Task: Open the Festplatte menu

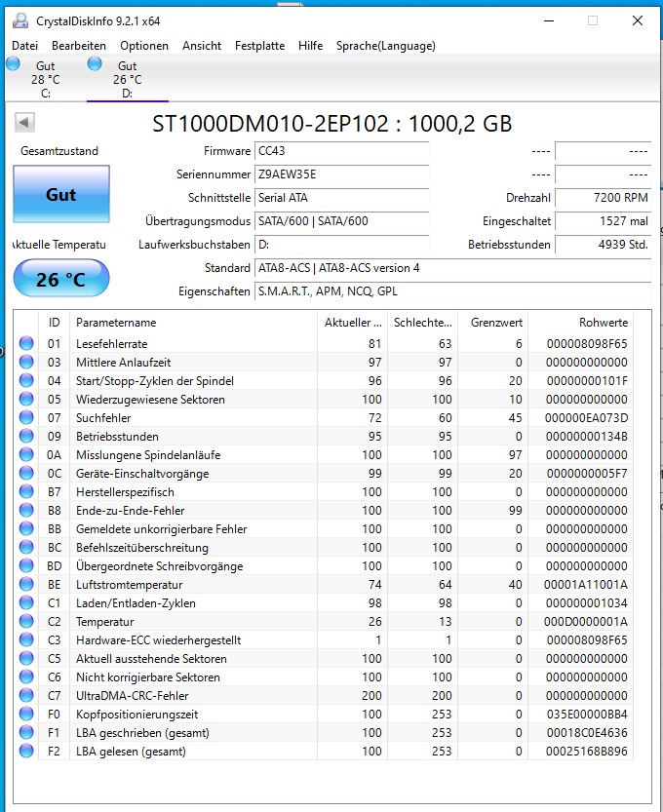Action: click(259, 46)
